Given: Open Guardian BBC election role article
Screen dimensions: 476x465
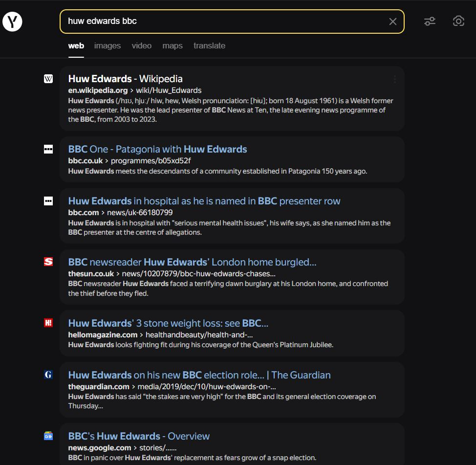Looking at the screenshot, I should 199,375.
